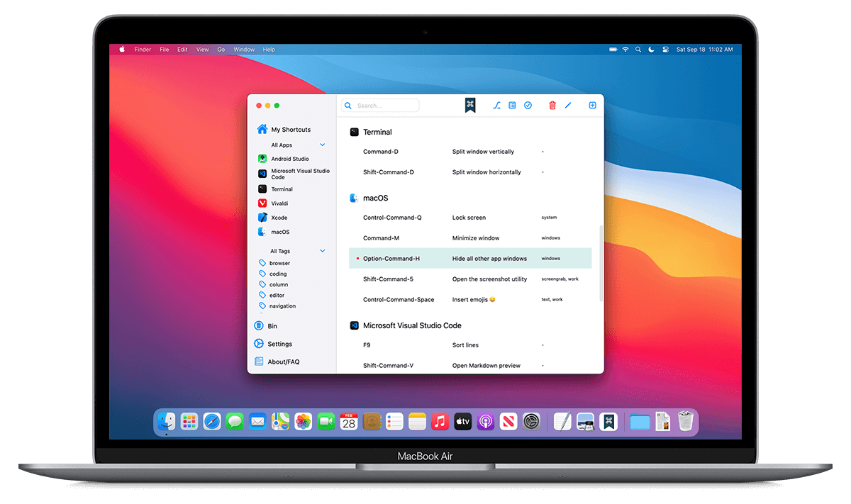
Task: Click the Wi-Fi status icon
Action: (x=625, y=50)
